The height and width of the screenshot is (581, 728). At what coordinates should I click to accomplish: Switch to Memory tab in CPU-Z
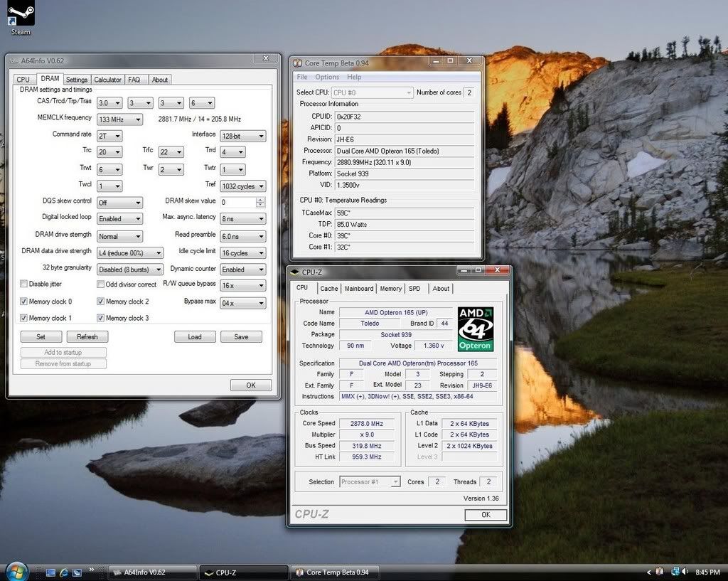pyautogui.click(x=391, y=289)
